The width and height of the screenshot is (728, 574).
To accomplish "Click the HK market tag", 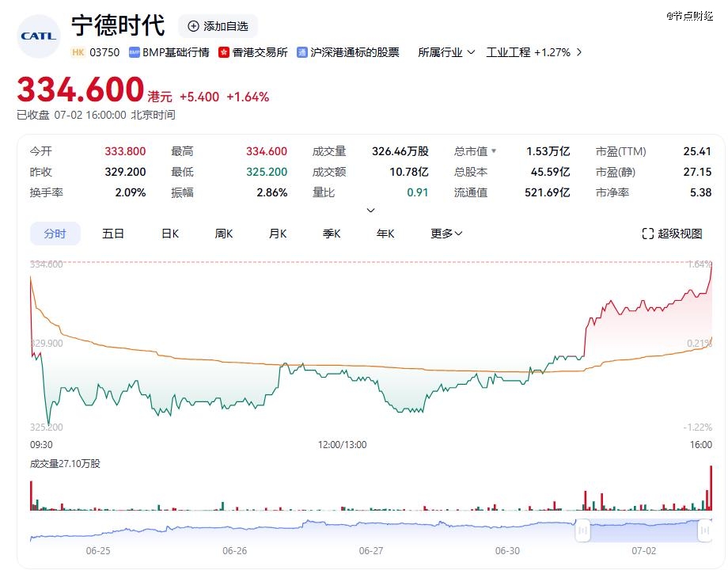I will [78, 52].
